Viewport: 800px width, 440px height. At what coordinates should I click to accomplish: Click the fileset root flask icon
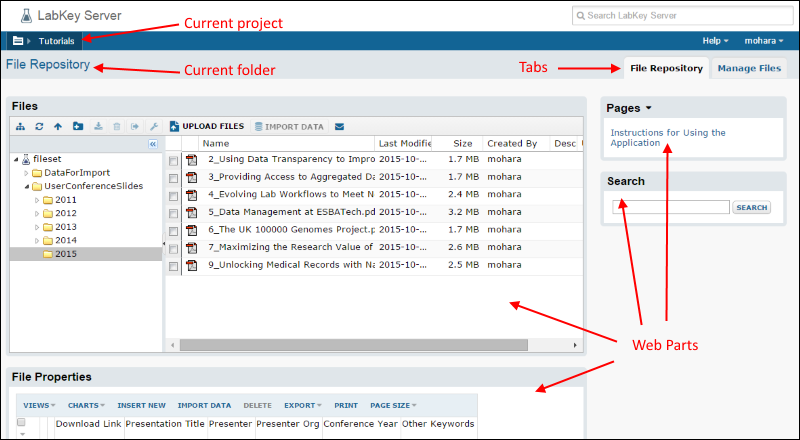coord(26,160)
